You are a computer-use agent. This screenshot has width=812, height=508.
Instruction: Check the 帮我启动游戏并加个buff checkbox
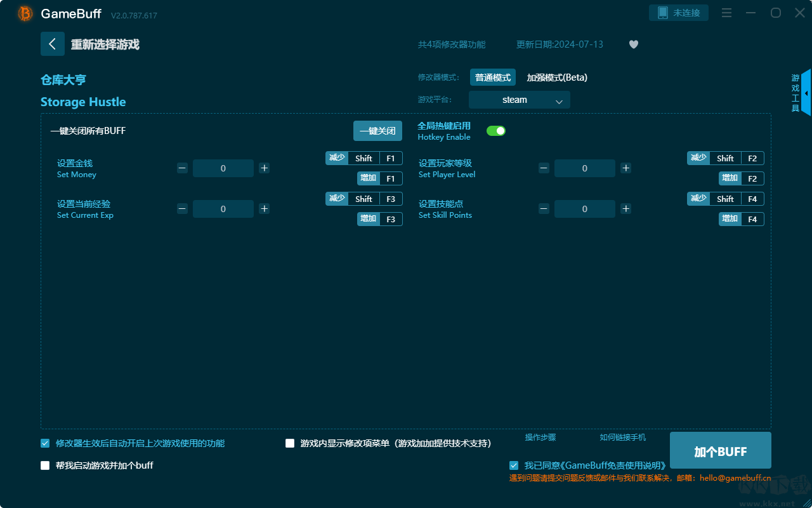coord(45,465)
